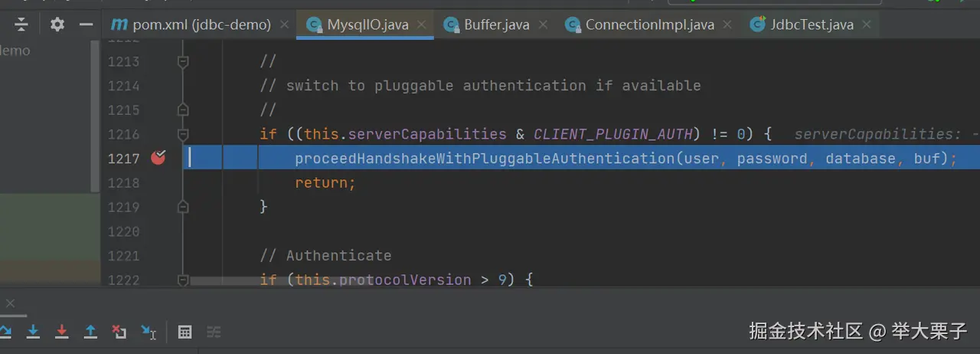980x354 pixels.
Task: Click the Step Over debugger icon
Action: [5, 332]
